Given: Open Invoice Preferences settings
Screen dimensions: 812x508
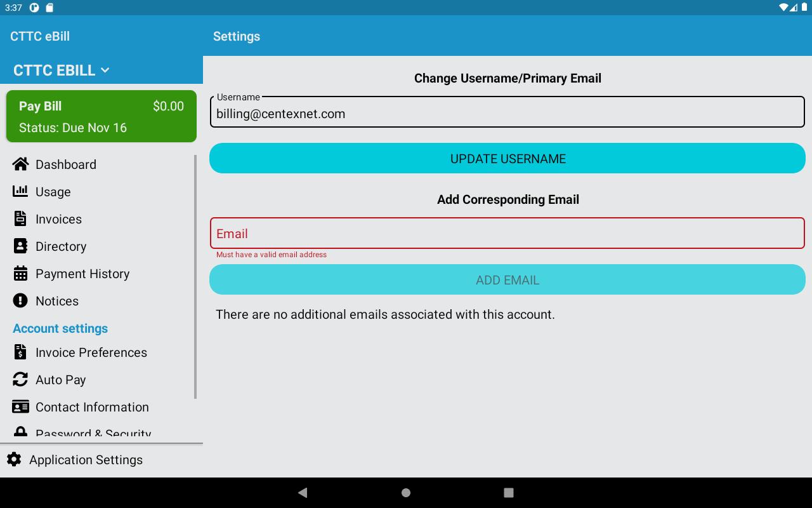Looking at the screenshot, I should 101,352.
